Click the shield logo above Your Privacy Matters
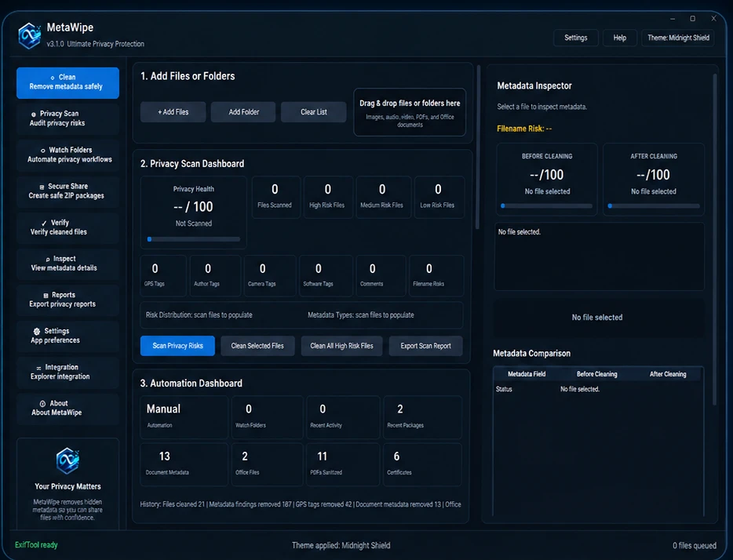 67,460
